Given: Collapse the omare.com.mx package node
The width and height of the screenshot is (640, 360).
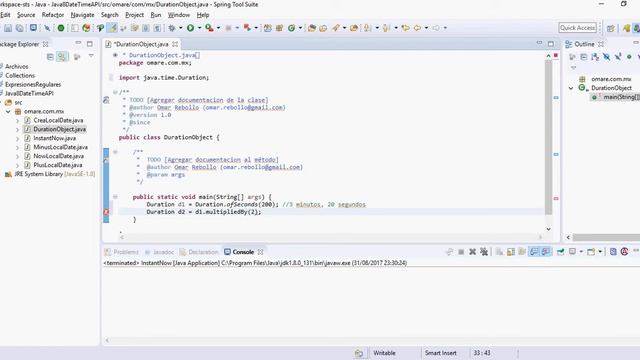Looking at the screenshot, I should point(8,111).
